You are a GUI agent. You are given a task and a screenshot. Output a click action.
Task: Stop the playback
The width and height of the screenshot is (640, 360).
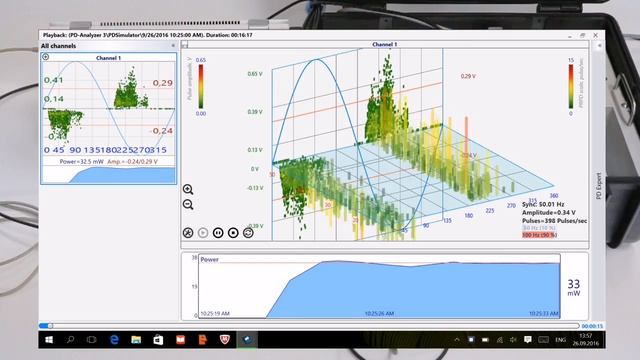(233, 233)
